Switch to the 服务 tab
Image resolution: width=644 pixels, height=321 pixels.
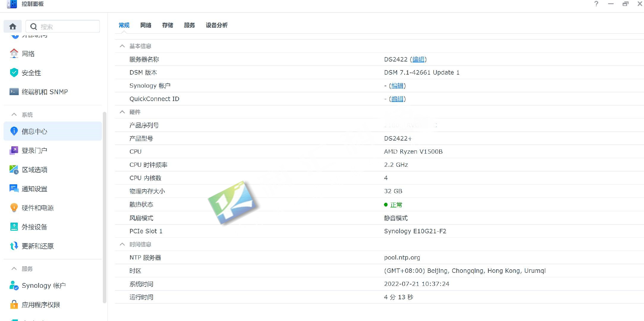click(189, 25)
